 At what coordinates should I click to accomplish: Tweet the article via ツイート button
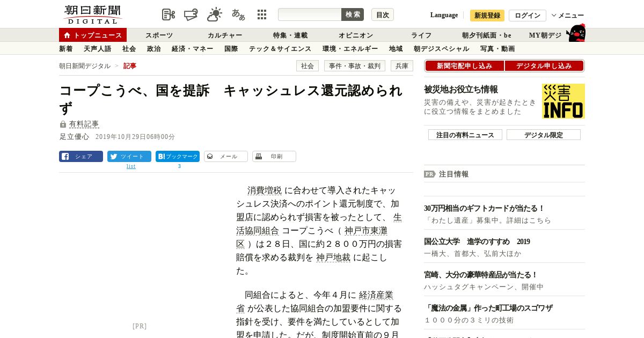point(129,156)
